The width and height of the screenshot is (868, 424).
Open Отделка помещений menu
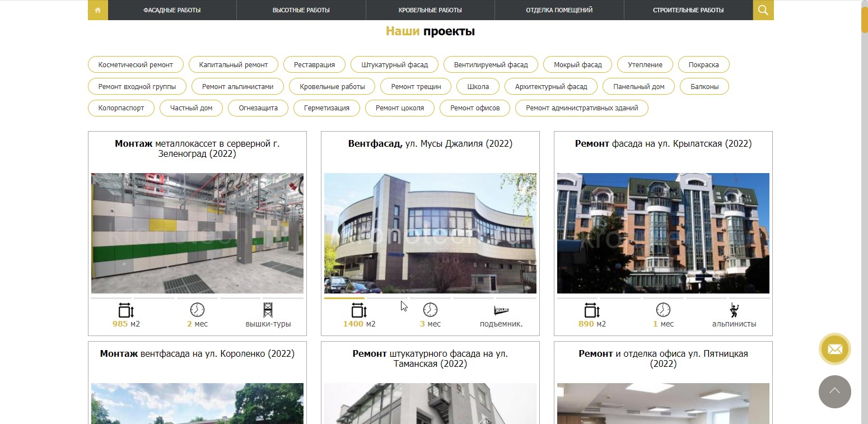pyautogui.click(x=559, y=10)
